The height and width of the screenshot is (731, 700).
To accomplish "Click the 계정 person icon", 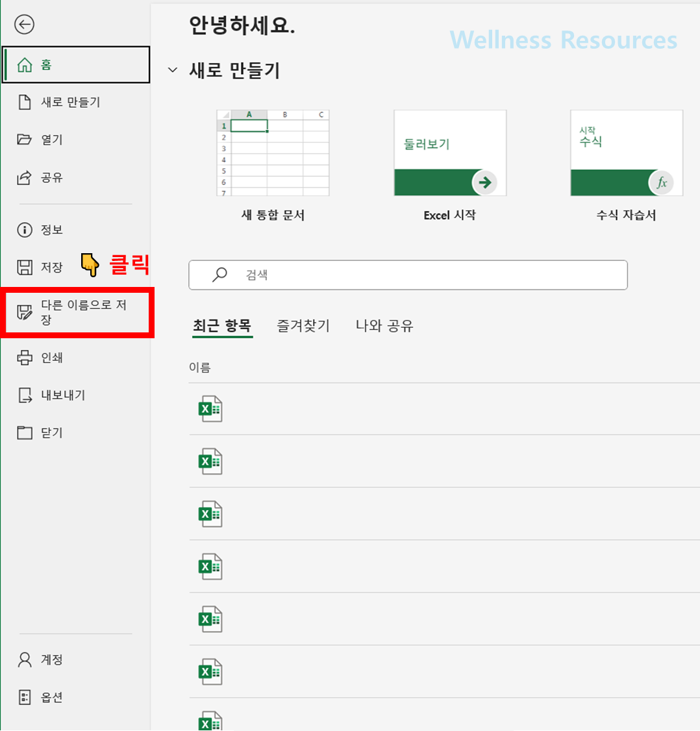I will point(25,660).
